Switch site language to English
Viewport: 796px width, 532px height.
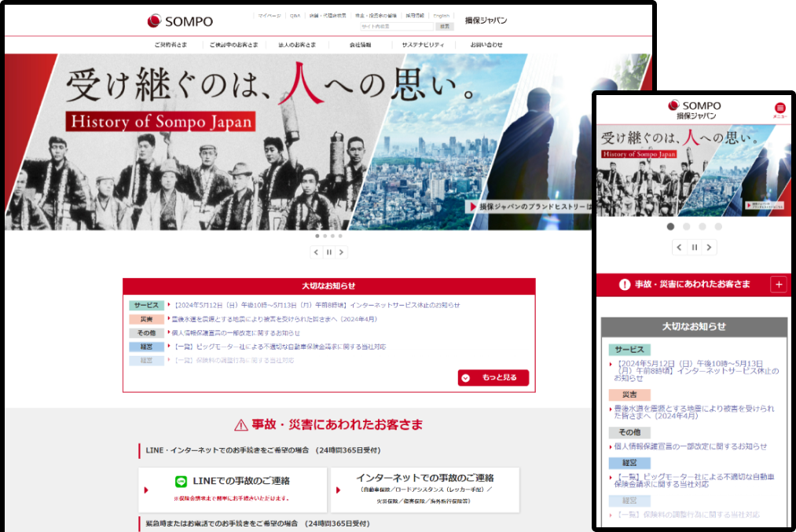pos(441,16)
